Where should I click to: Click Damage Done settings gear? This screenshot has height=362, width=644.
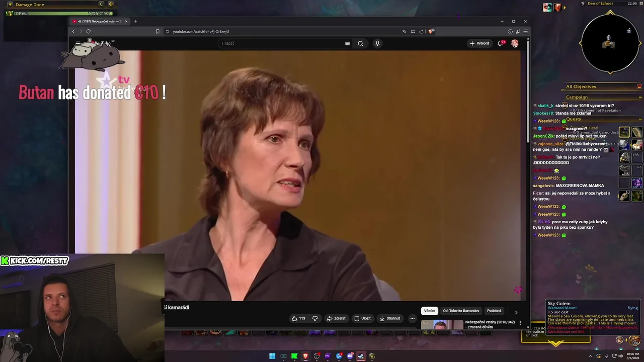(111, 5)
